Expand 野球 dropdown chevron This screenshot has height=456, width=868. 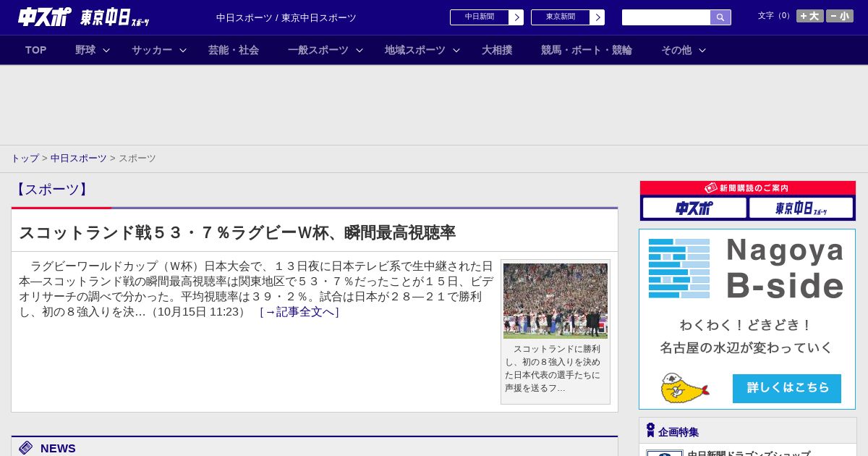point(106,50)
